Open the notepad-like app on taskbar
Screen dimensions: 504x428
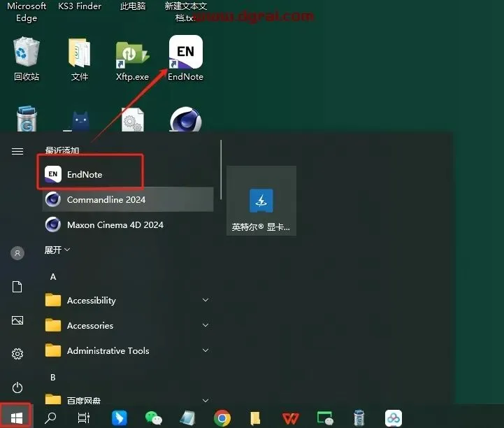pos(187,418)
